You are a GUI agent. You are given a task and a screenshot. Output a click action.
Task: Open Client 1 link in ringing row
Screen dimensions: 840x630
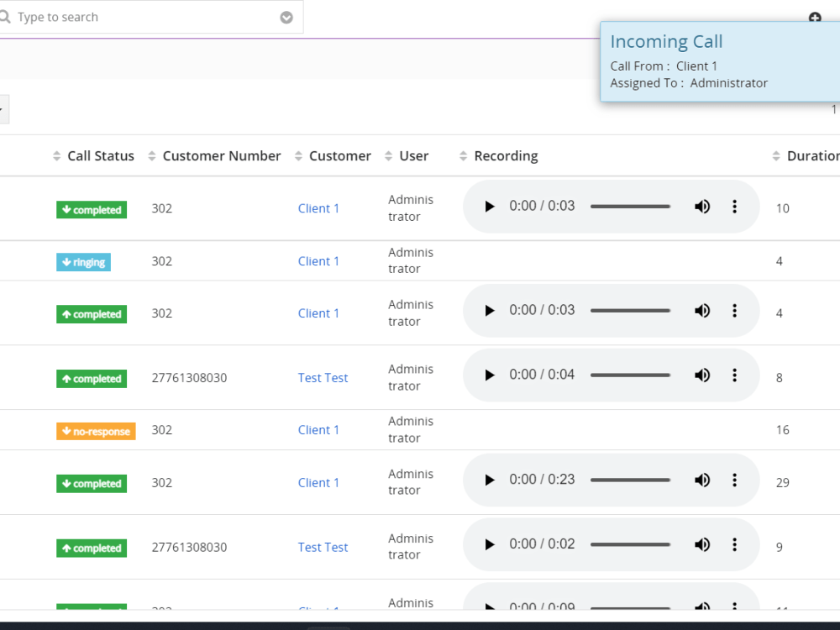318,261
